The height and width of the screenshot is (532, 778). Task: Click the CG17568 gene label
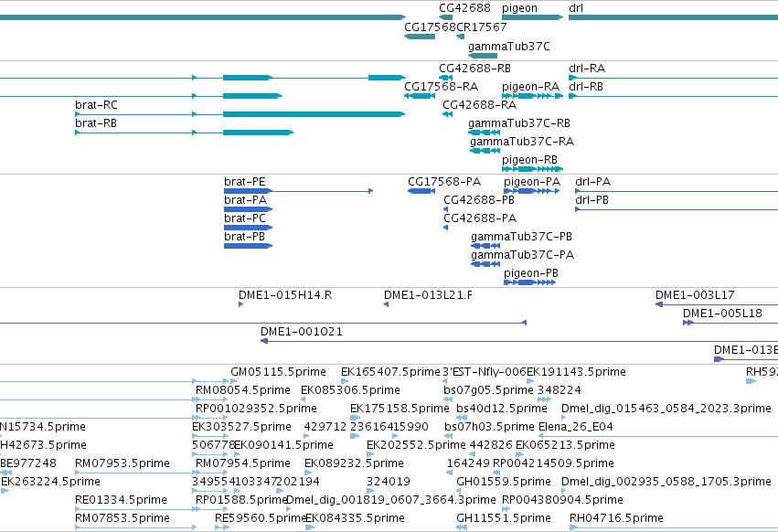pyautogui.click(x=430, y=27)
